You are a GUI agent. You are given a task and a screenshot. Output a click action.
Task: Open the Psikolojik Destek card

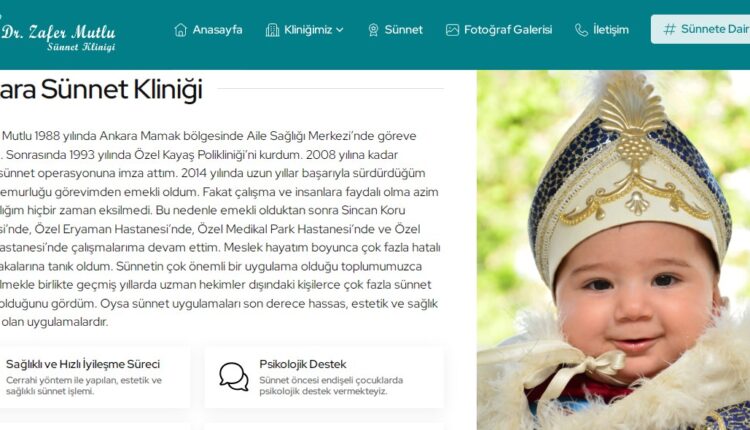pyautogui.click(x=324, y=377)
